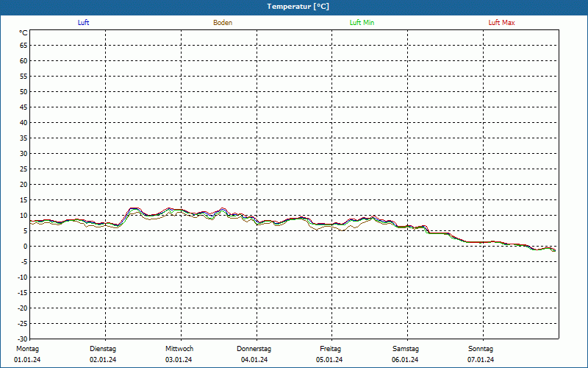
Task: Click the Temperatur [°C] chart title
Action: 298,7
